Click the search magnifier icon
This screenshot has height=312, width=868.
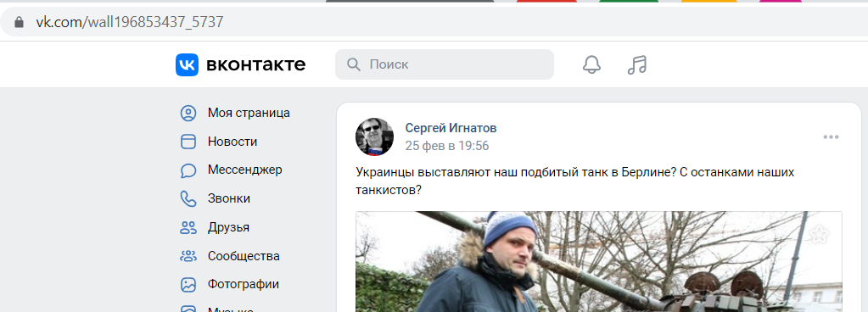tap(353, 64)
